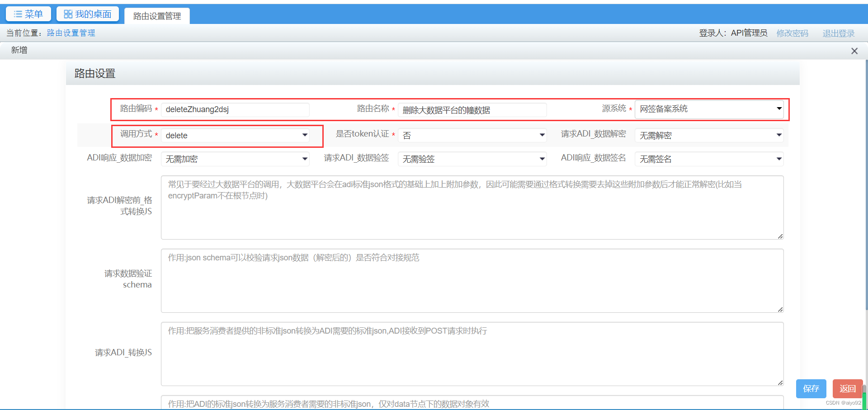Grab resize handle of 请求数据验证schema textarea
Image resolution: width=868 pixels, height=410 pixels.
point(780,309)
